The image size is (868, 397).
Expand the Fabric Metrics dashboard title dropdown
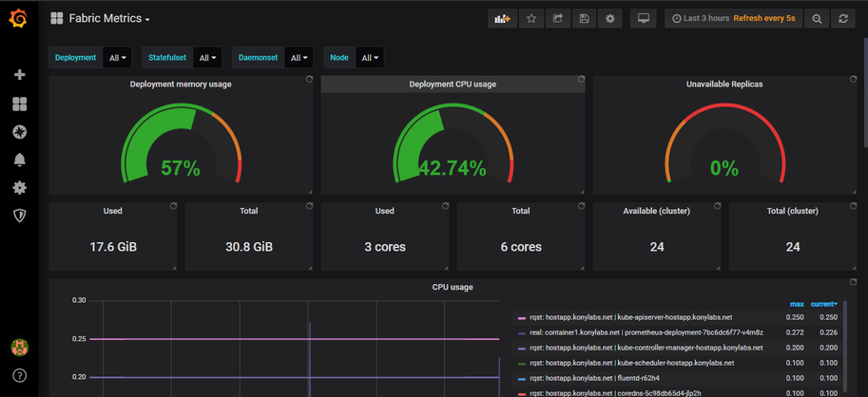pyautogui.click(x=108, y=18)
